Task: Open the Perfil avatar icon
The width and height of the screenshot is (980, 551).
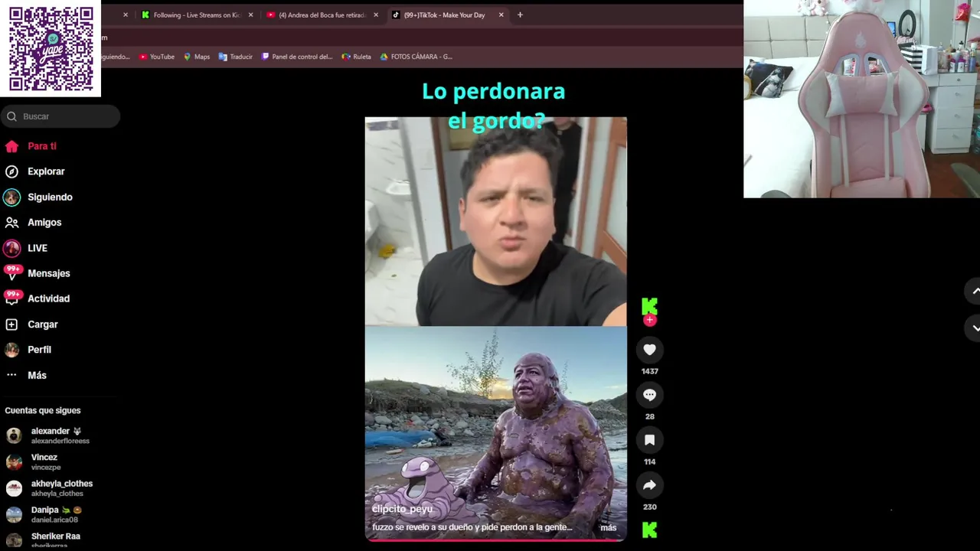Action: pos(11,350)
